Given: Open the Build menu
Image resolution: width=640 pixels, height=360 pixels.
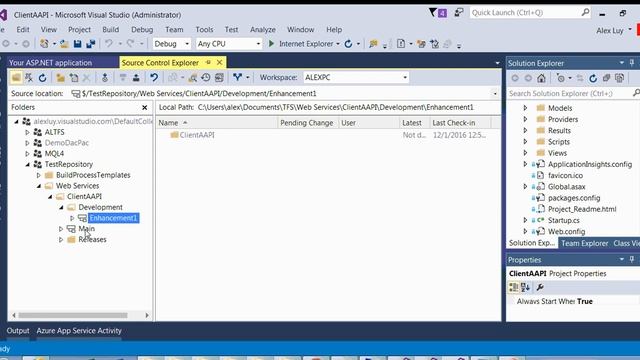Looking at the screenshot, I should click(x=110, y=30).
